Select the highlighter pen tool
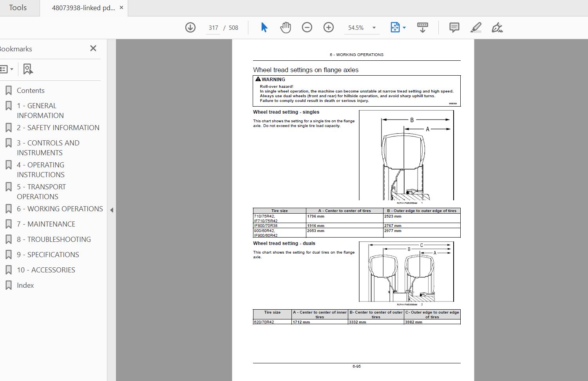Image resolution: width=588 pixels, height=381 pixels. click(x=476, y=27)
